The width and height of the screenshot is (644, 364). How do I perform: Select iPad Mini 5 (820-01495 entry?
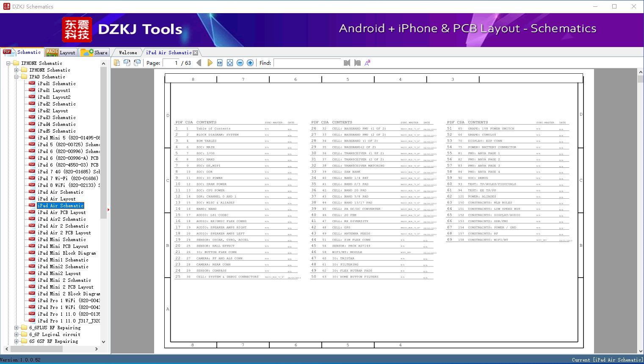69,138
